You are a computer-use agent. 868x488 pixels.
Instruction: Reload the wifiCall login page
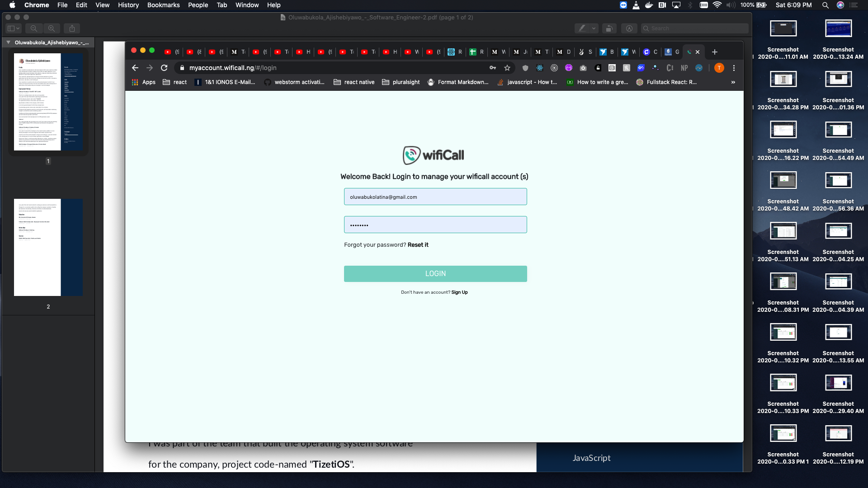click(x=164, y=68)
